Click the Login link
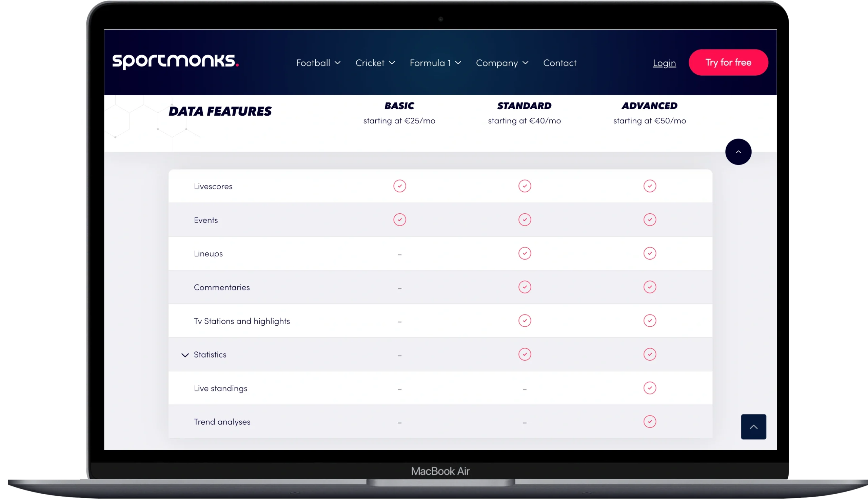The width and height of the screenshot is (868, 499). point(664,63)
